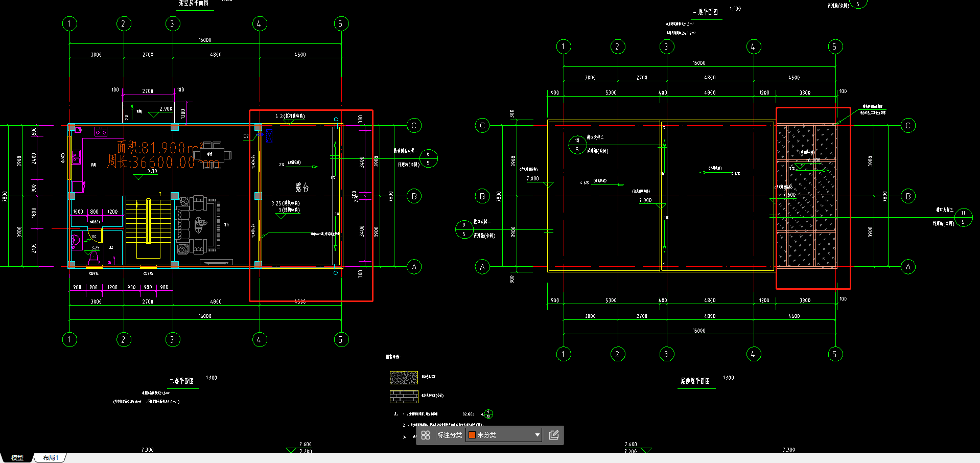The width and height of the screenshot is (980, 463).
Task: Click the 露台 terrace room label
Action: [x=302, y=188]
